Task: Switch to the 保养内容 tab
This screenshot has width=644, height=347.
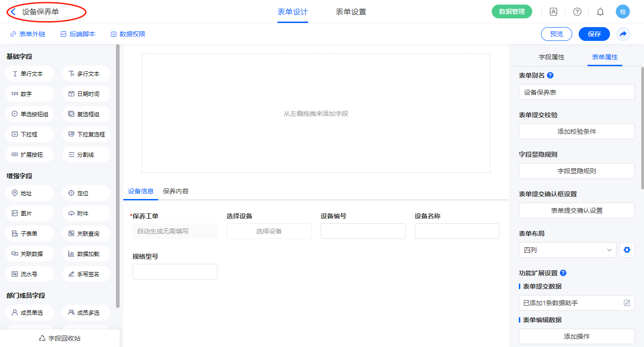Action: tap(176, 191)
